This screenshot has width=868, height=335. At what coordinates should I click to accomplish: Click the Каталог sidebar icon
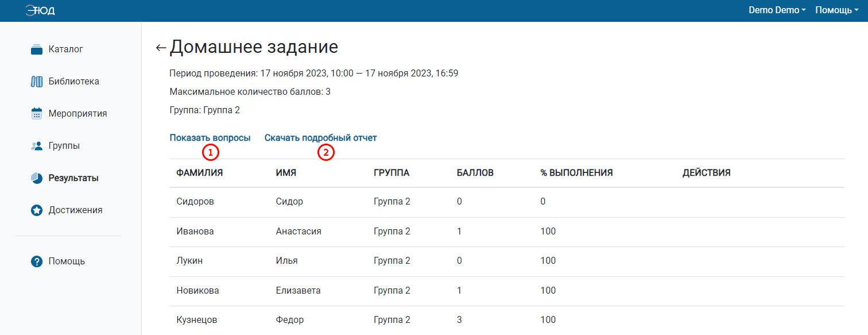pyautogui.click(x=37, y=49)
